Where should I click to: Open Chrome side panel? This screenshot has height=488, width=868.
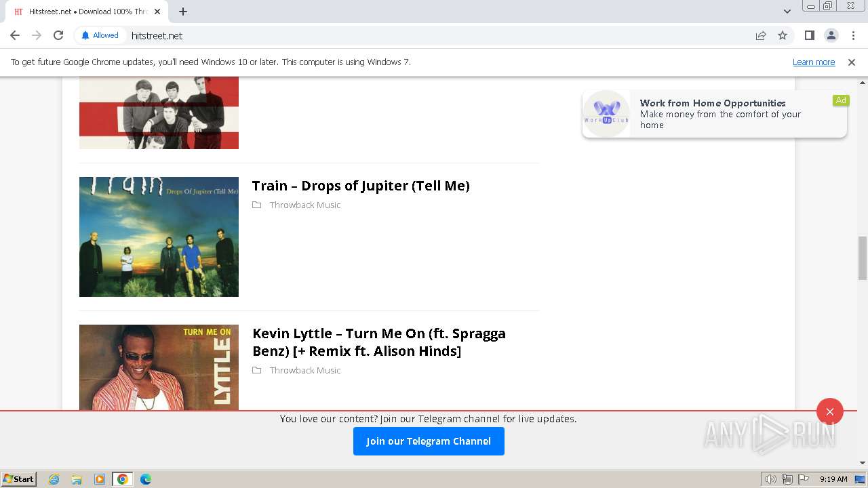click(809, 35)
